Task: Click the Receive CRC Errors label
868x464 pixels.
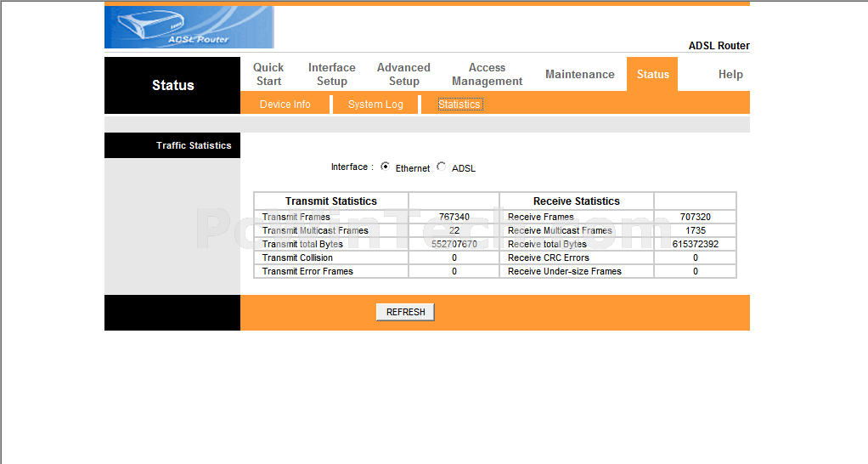Action: [x=548, y=257]
